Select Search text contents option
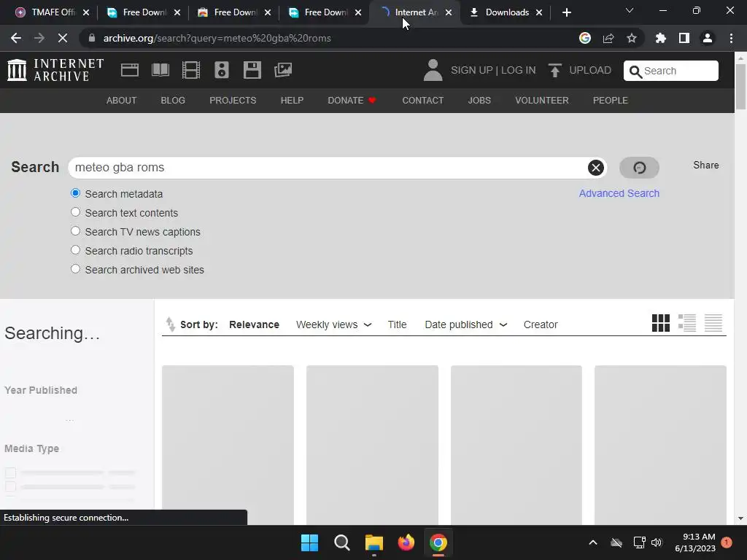747x560 pixels. coord(75,212)
